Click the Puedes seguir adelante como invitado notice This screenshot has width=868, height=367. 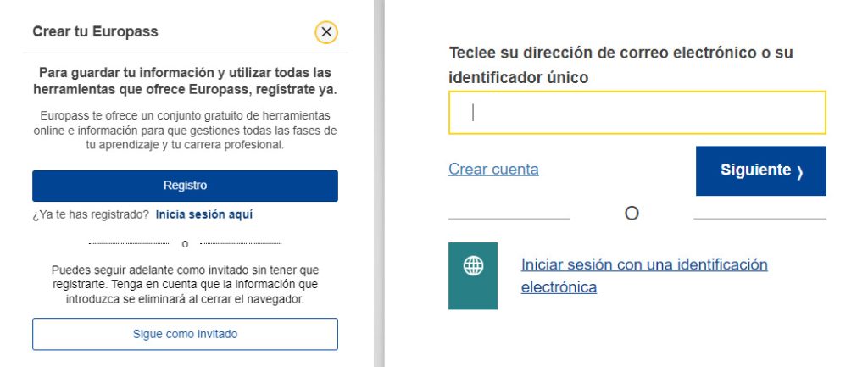click(185, 285)
